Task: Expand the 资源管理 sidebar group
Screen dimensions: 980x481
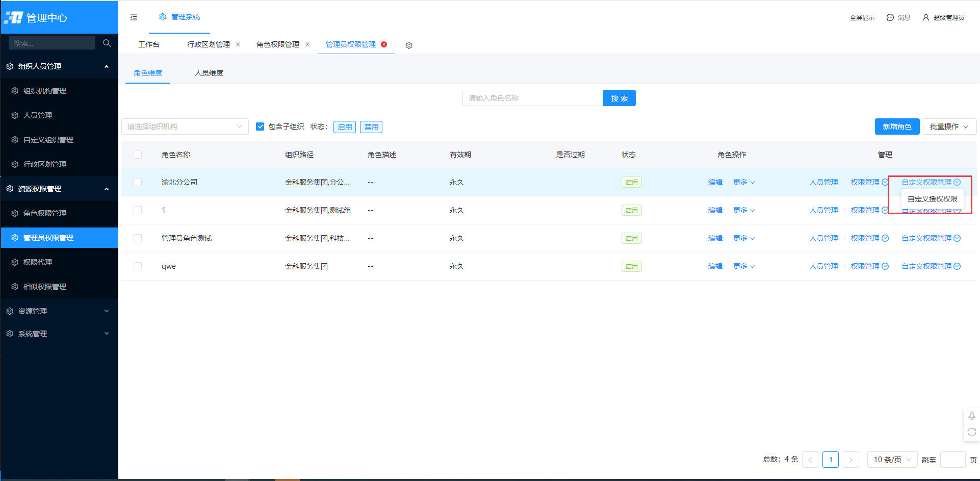Action: point(59,311)
